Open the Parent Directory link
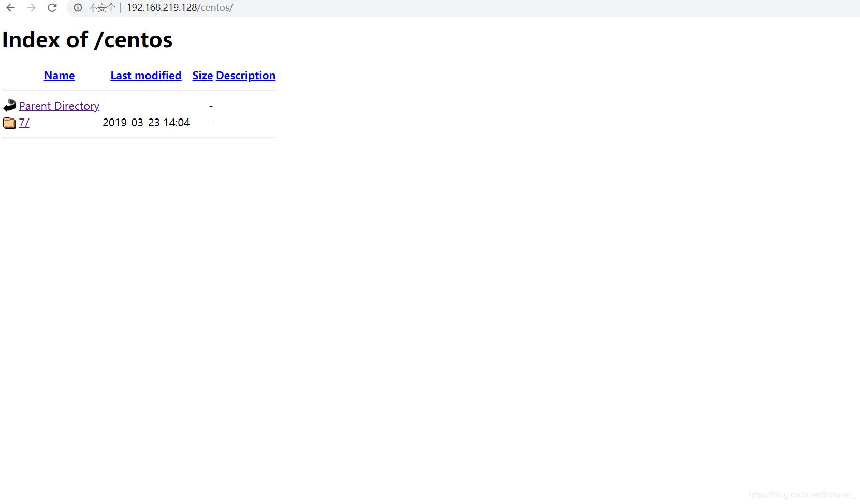This screenshot has height=504, width=860. pos(59,106)
